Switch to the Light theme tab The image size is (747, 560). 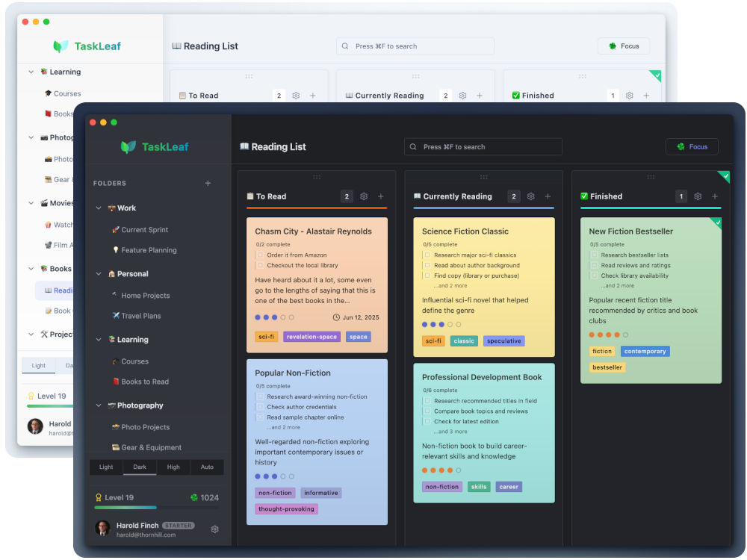[106, 467]
